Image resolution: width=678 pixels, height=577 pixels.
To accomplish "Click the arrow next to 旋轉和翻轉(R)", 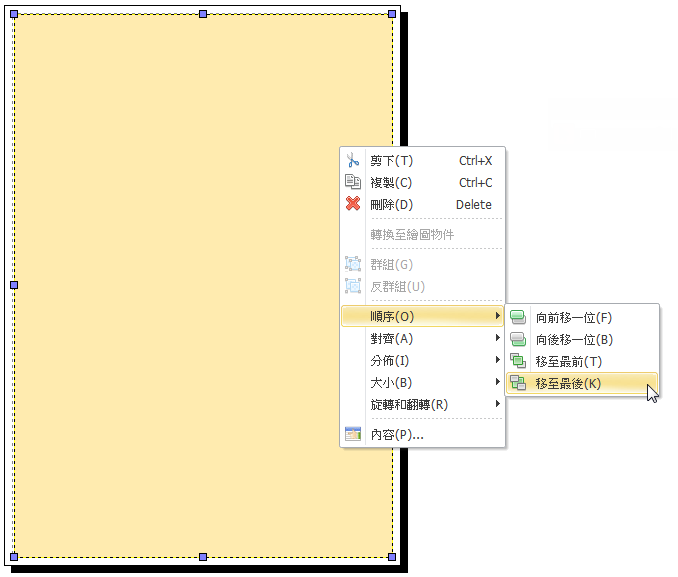I will point(498,404).
